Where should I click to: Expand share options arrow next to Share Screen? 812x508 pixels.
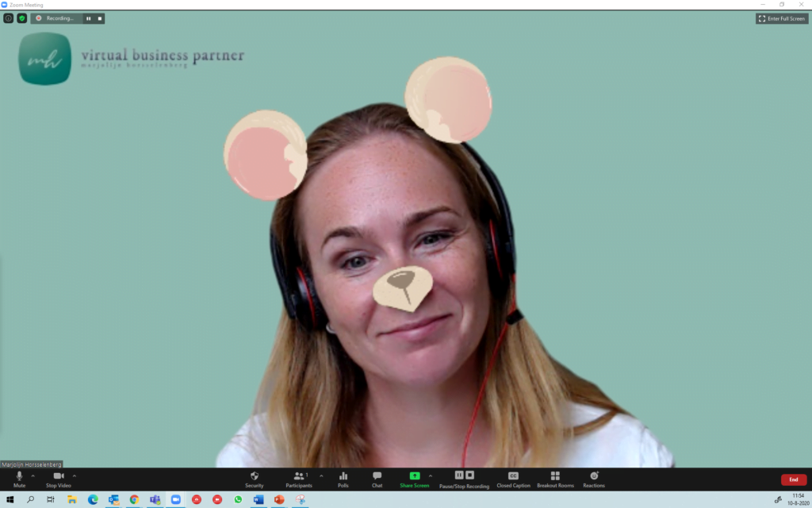tap(431, 475)
